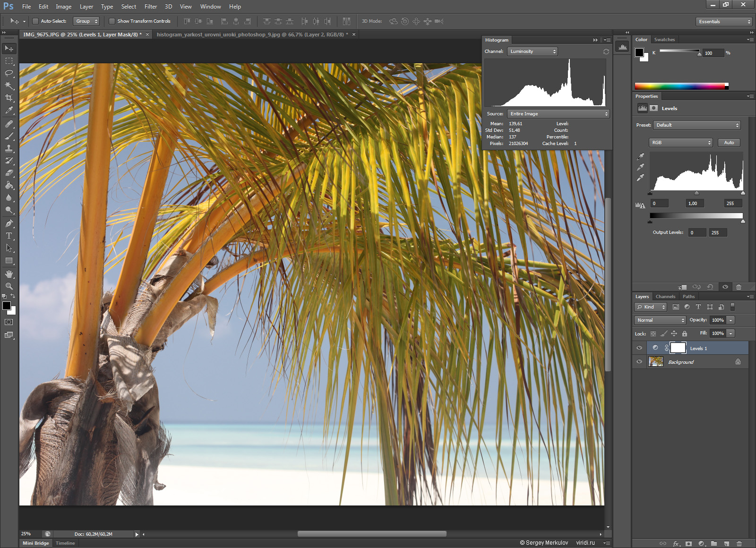Open the layer Opacity slider arrow

731,320
